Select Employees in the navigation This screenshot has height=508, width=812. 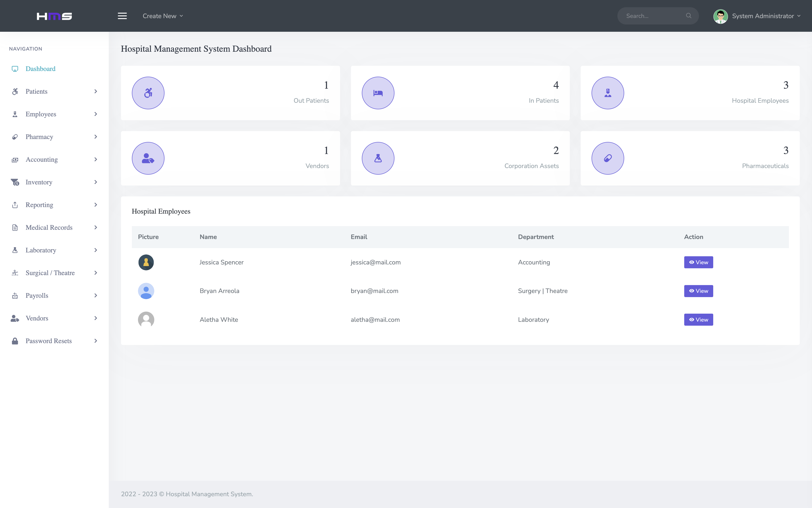click(x=54, y=114)
